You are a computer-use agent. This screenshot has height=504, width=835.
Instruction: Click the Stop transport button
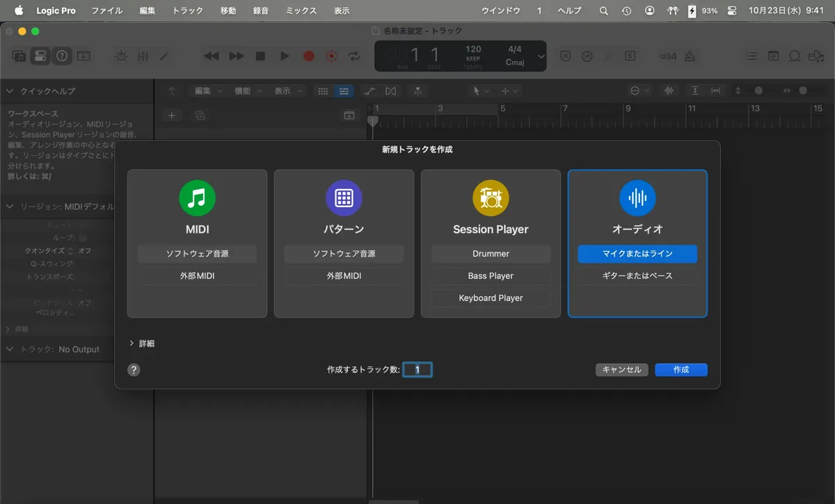point(260,56)
